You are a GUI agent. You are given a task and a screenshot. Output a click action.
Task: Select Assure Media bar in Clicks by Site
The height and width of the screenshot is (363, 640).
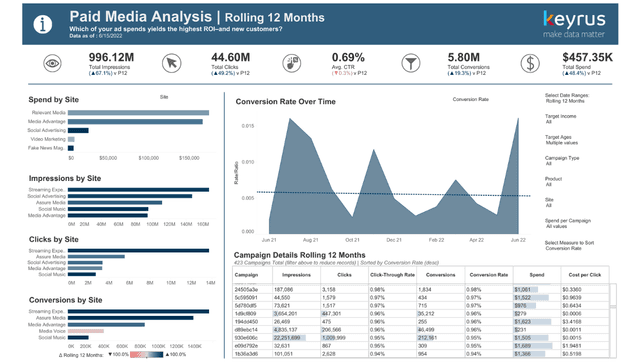click(x=96, y=257)
